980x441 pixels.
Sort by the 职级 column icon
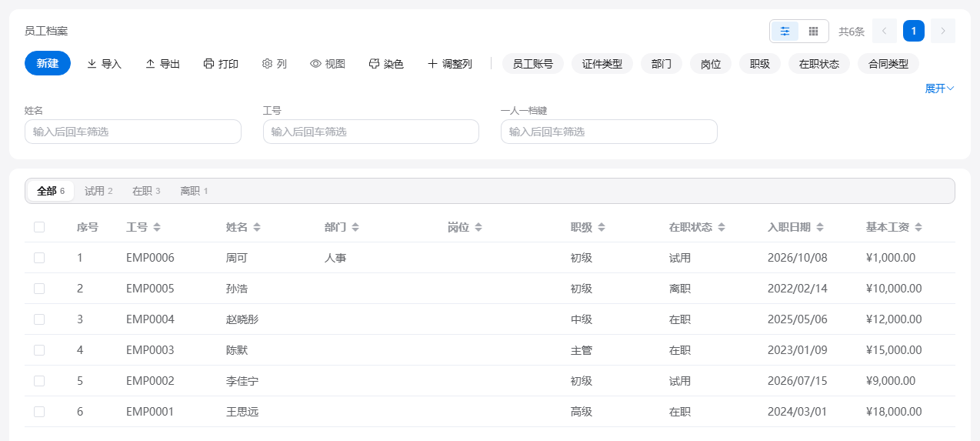[x=602, y=228]
